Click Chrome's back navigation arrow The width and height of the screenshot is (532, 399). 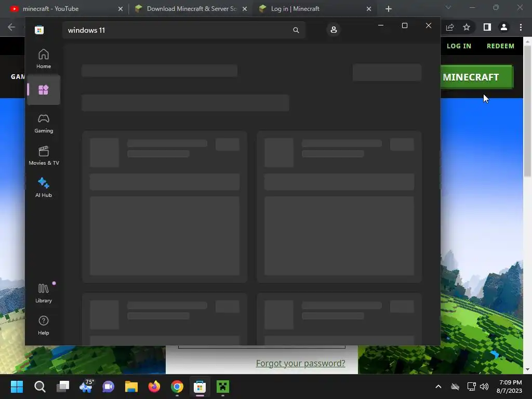(11, 27)
